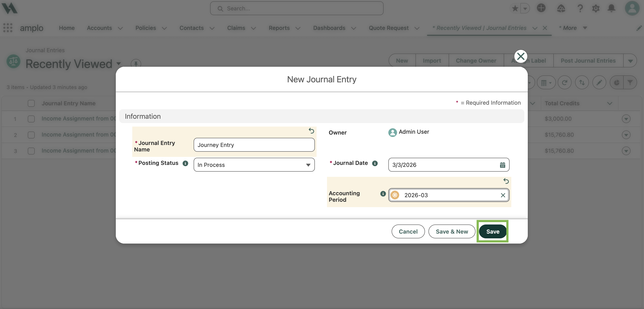Open more list actions dropdown
644x309 pixels.
(x=630, y=61)
